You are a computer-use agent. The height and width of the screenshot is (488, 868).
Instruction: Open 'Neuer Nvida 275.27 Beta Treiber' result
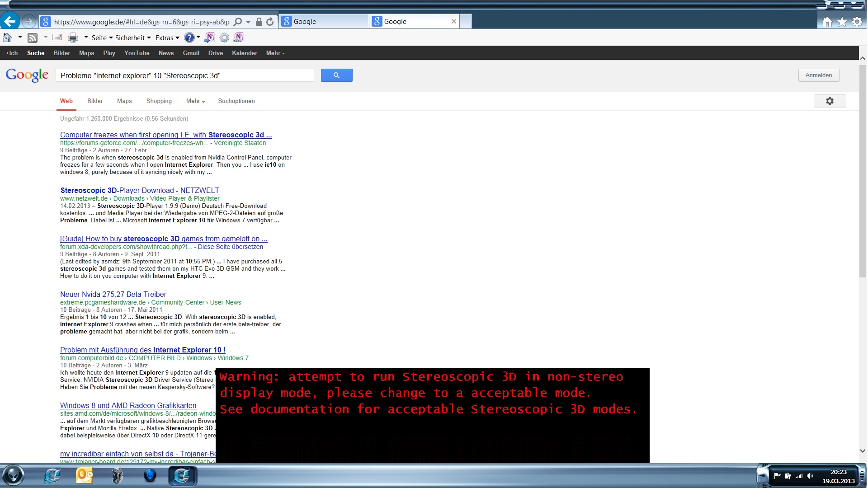click(x=113, y=294)
